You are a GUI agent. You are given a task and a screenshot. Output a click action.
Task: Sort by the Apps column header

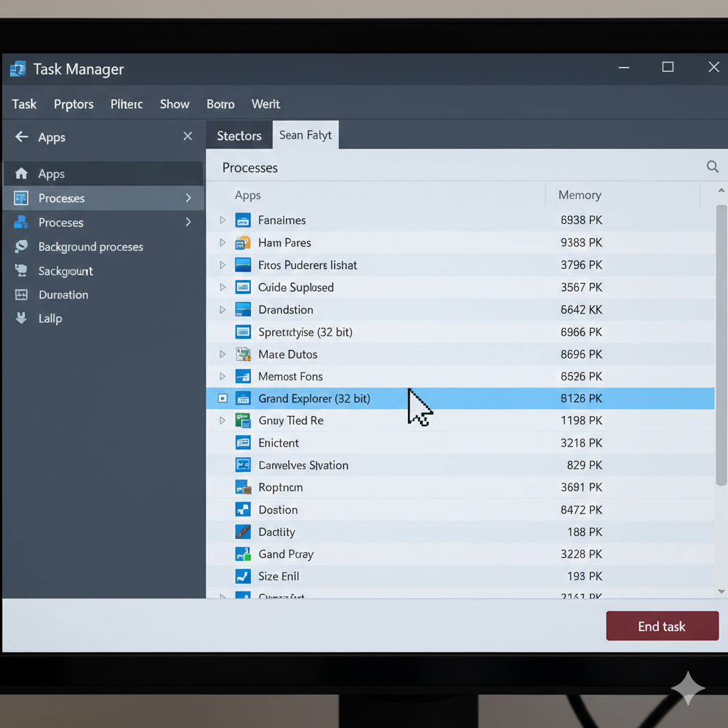point(247,195)
